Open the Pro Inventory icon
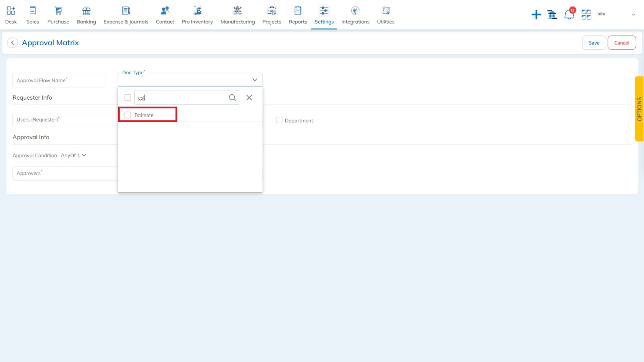Image resolution: width=644 pixels, height=362 pixels. coord(198,11)
